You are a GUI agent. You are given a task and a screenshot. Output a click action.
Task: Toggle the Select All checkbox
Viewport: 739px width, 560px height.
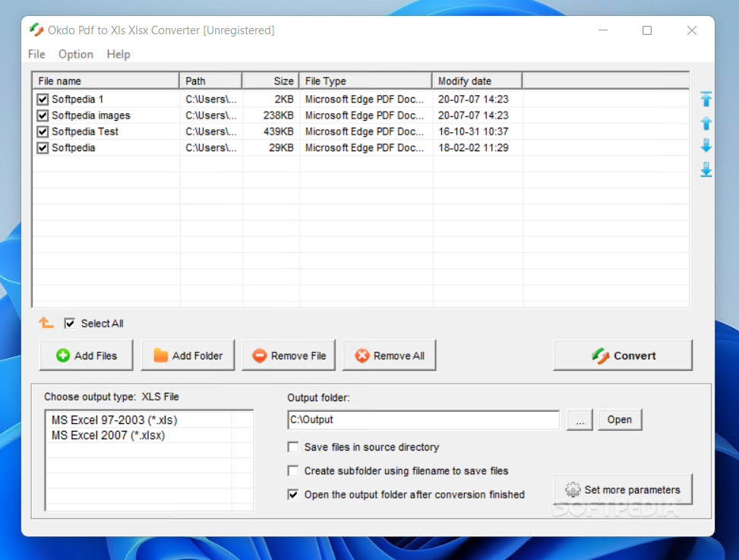(69, 324)
